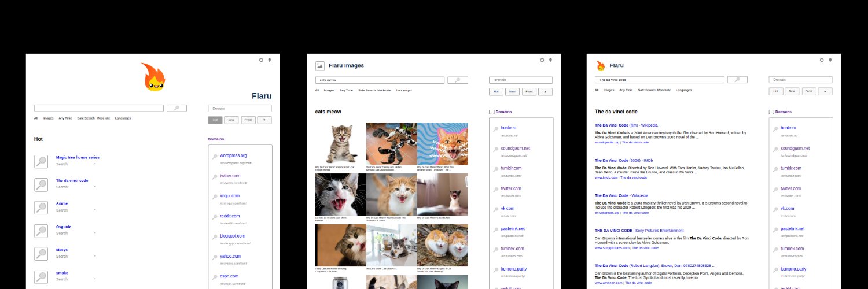Click the search magnifier button on the home page

pos(176,108)
